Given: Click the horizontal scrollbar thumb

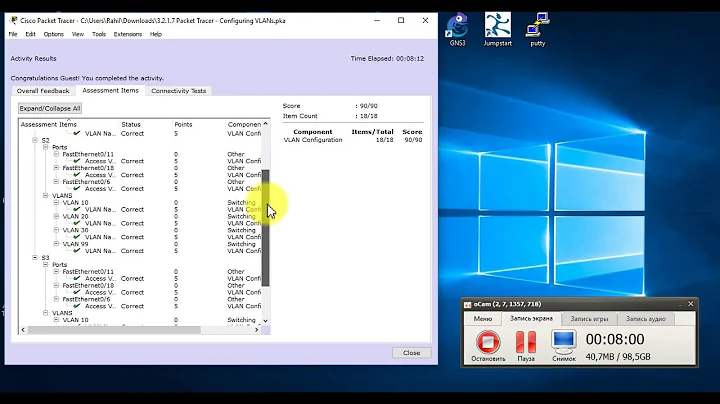Looking at the screenshot, I should (x=114, y=330).
